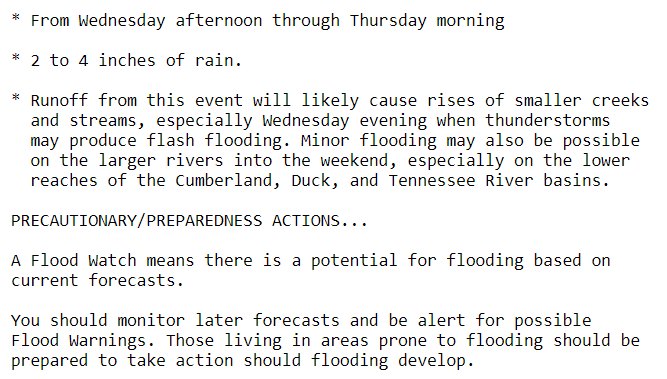Click the first asterisk bullet before 'From Wednesday'
This screenshot has height=379, width=667.
click(16, 18)
